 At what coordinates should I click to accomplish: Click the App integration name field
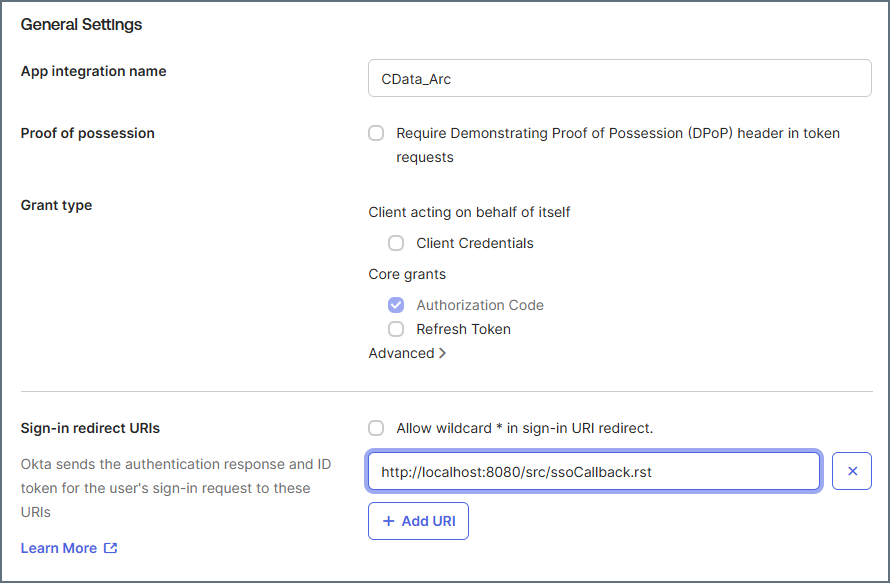point(619,79)
